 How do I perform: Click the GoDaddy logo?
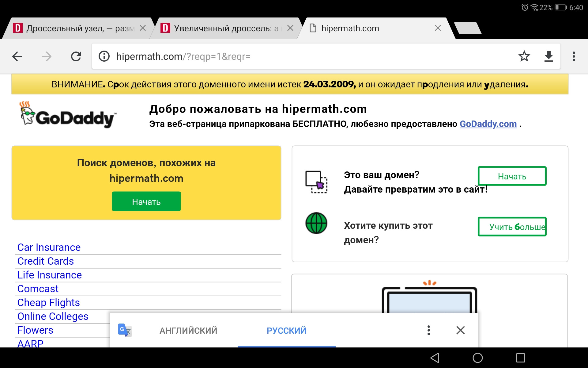coord(68,115)
